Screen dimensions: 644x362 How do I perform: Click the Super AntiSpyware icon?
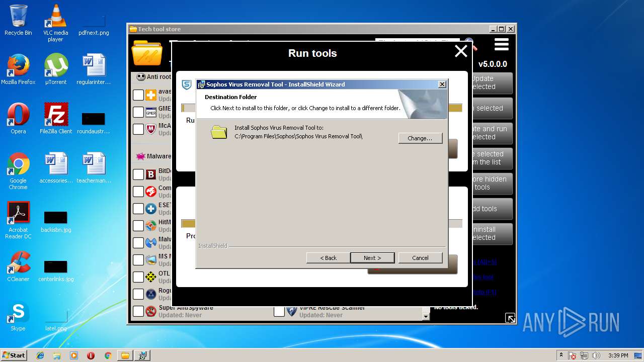click(151, 311)
